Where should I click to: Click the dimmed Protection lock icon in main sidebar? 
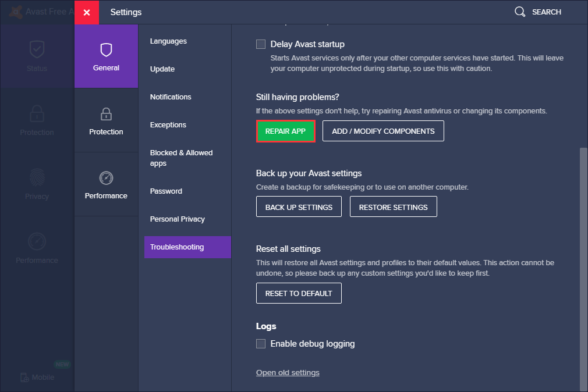point(37,113)
